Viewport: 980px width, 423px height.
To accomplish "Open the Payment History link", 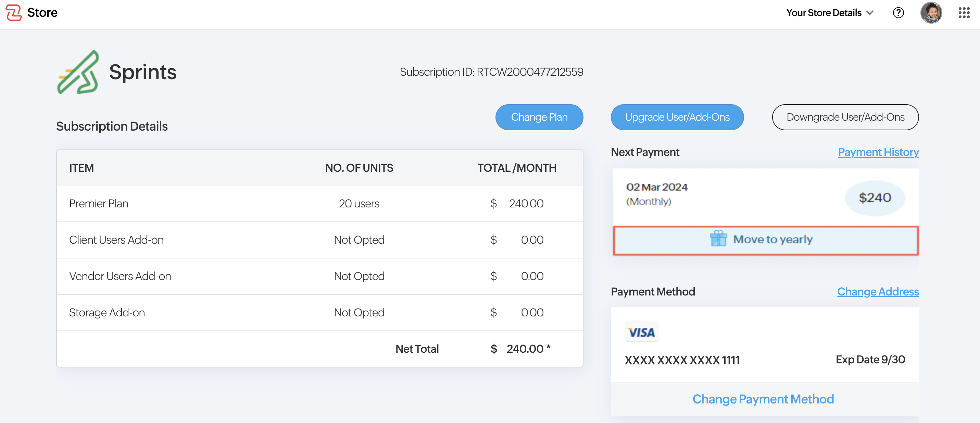I will click(878, 152).
